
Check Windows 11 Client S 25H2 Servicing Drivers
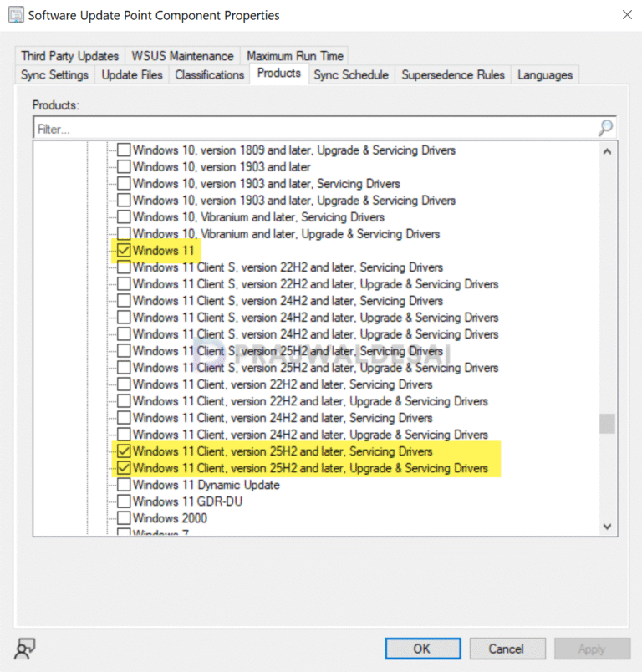tap(124, 350)
